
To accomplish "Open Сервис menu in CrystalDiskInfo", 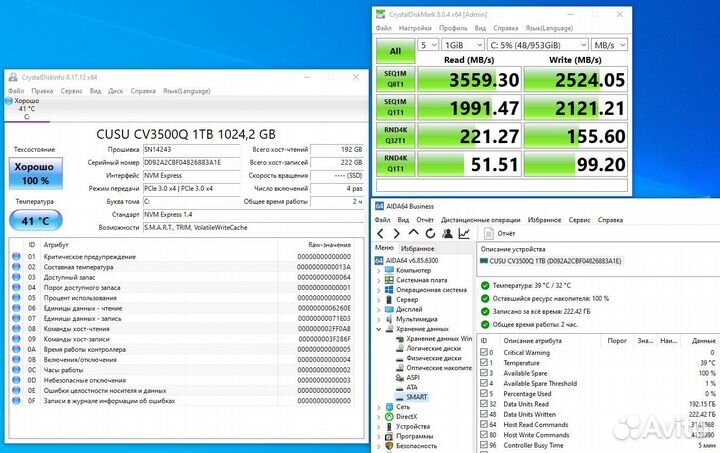I will pyautogui.click(x=71, y=91).
